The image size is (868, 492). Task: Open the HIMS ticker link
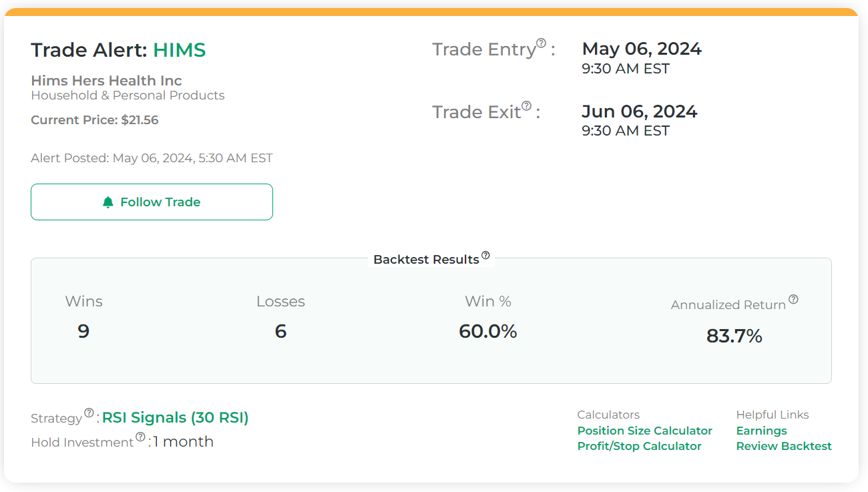[180, 50]
